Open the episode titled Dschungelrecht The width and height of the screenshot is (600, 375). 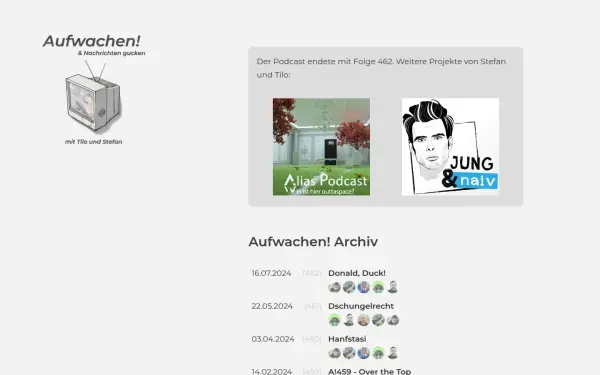pos(361,306)
